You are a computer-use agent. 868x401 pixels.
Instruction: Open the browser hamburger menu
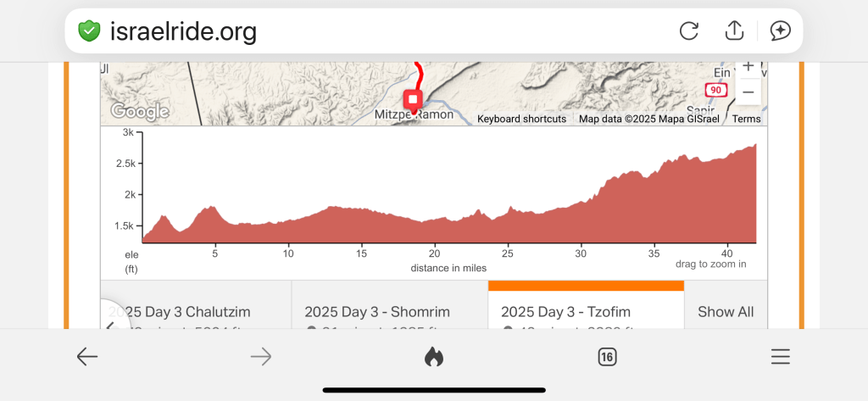click(781, 357)
